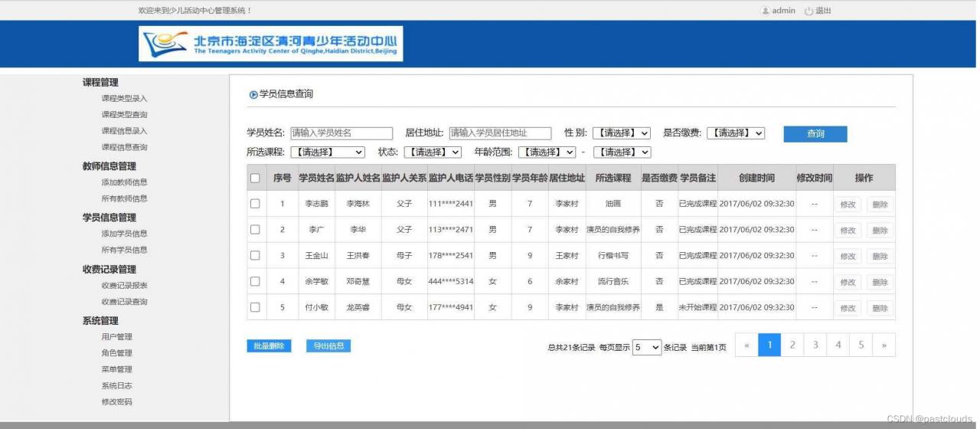Open 菜单管理 in sidebar
980x429 pixels.
[x=116, y=369]
